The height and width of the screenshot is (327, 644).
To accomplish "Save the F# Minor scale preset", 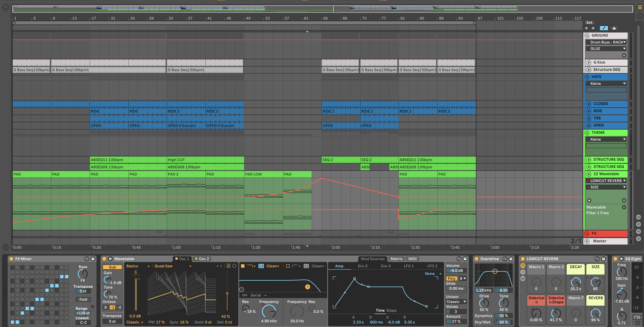I will point(93,259).
